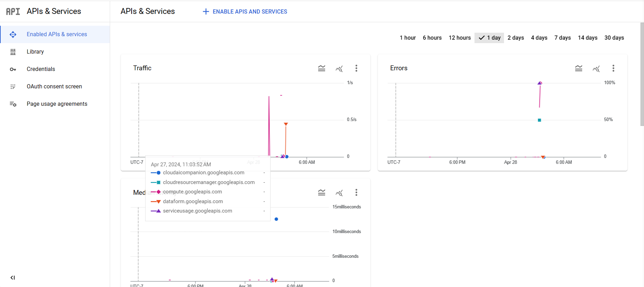Select the 1 hour time range

point(407,38)
